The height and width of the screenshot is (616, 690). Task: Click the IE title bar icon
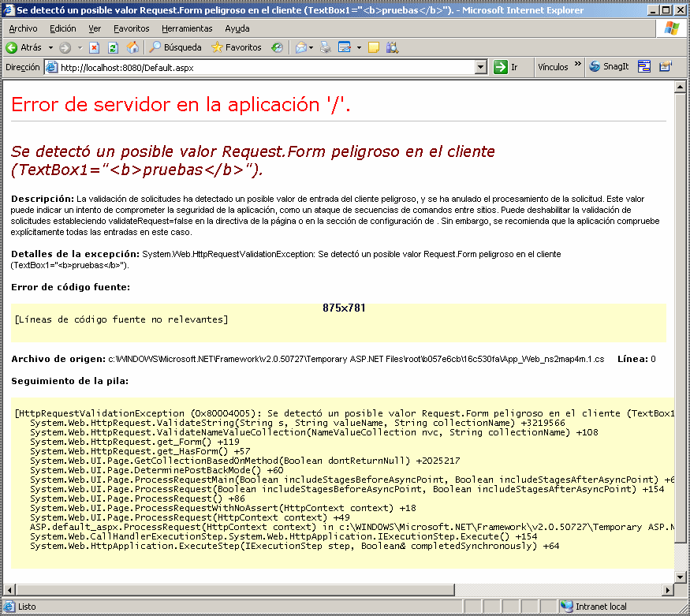[x=9, y=9]
